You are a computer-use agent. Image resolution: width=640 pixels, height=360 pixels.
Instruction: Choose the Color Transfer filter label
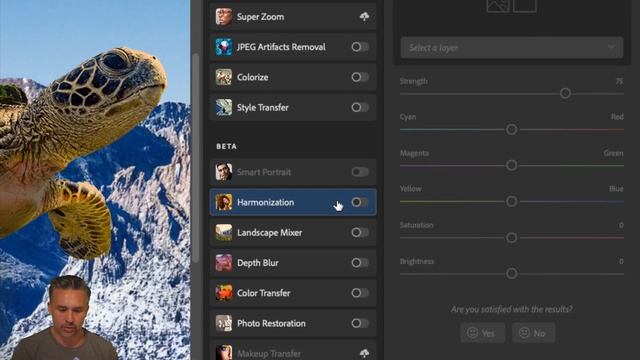(x=263, y=293)
